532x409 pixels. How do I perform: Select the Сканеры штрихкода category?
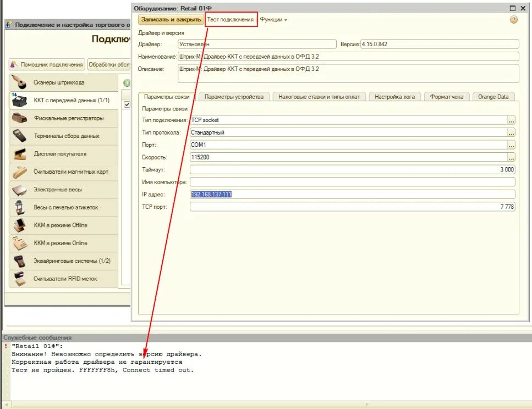tap(63, 82)
